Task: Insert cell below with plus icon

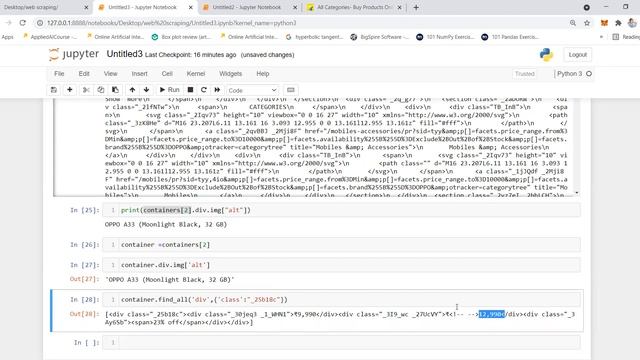Action: (70, 90)
